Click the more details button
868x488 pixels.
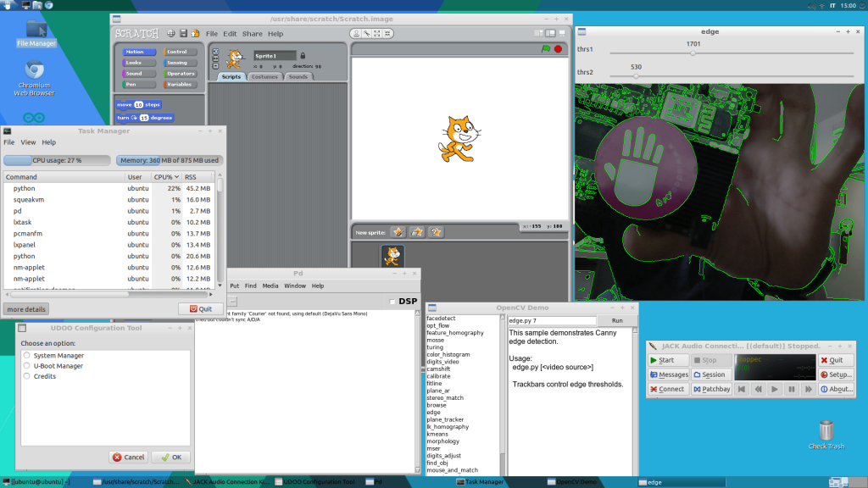[x=26, y=309]
